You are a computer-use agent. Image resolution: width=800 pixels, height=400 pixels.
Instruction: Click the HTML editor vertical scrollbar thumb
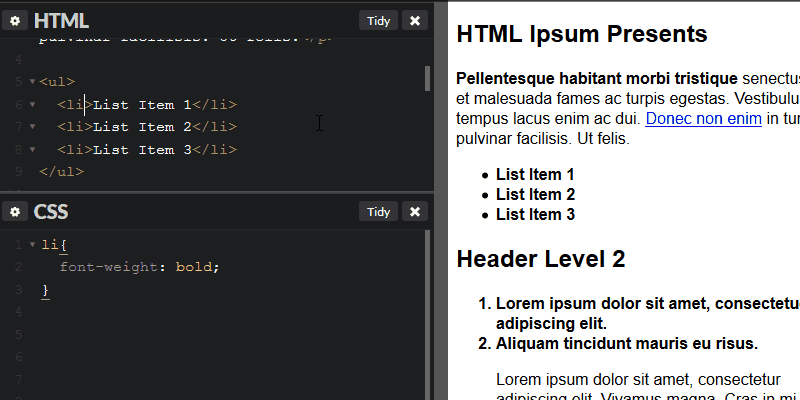point(428,79)
